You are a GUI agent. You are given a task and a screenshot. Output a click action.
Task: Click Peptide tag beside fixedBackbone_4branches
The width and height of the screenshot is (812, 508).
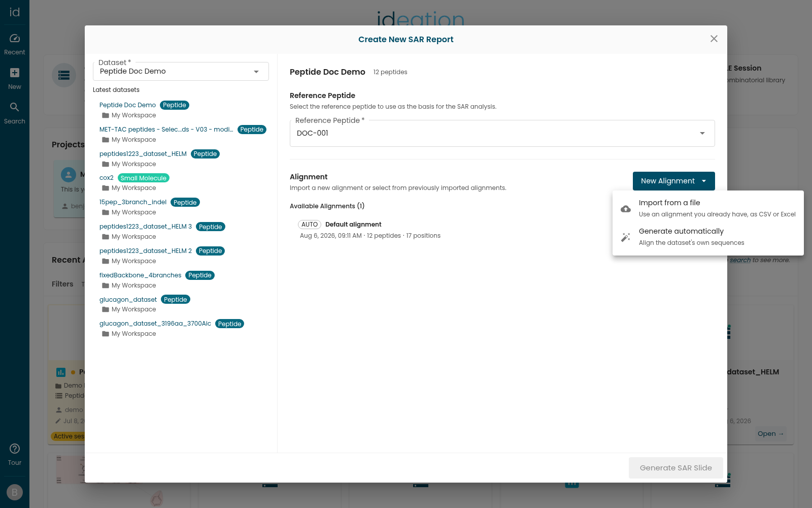coord(200,275)
